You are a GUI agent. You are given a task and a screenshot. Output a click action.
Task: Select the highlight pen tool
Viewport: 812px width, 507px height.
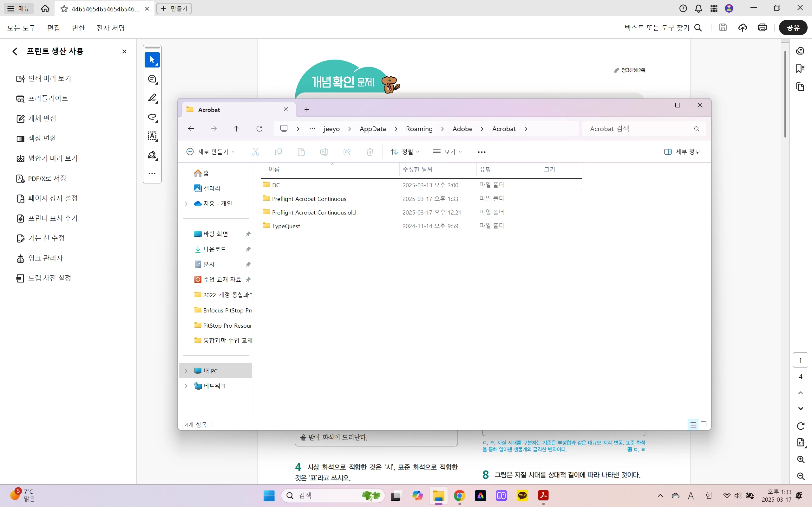(x=152, y=98)
